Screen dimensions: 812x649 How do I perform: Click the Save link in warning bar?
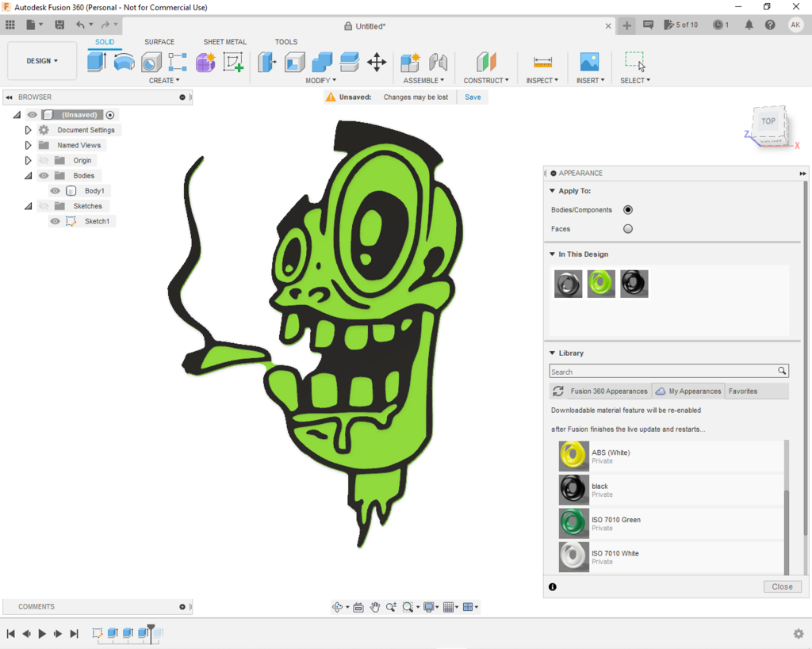pos(473,97)
